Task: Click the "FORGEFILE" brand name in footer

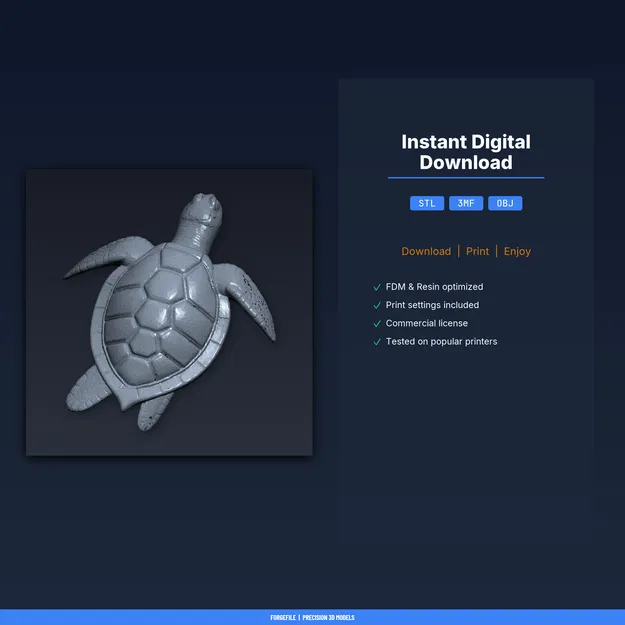Action: tap(283, 617)
